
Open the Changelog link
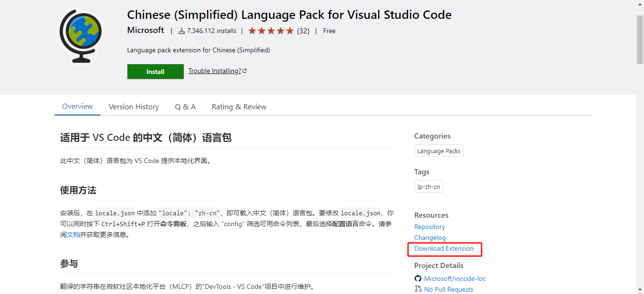tap(430, 237)
